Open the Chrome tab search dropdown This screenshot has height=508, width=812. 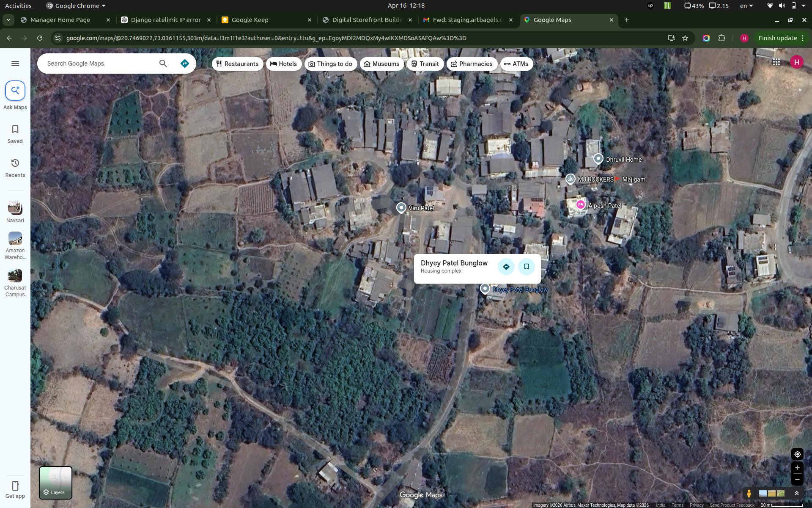point(8,20)
